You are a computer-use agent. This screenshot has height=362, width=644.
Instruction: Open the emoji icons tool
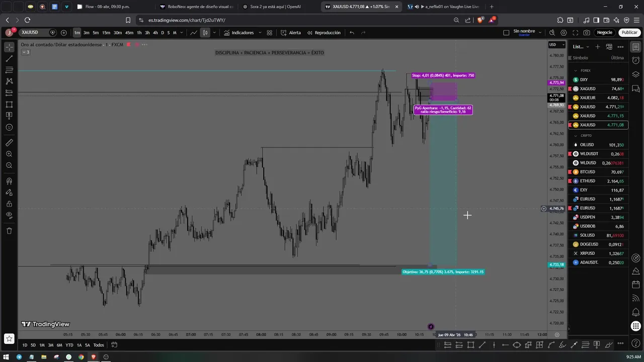[x=9, y=127]
